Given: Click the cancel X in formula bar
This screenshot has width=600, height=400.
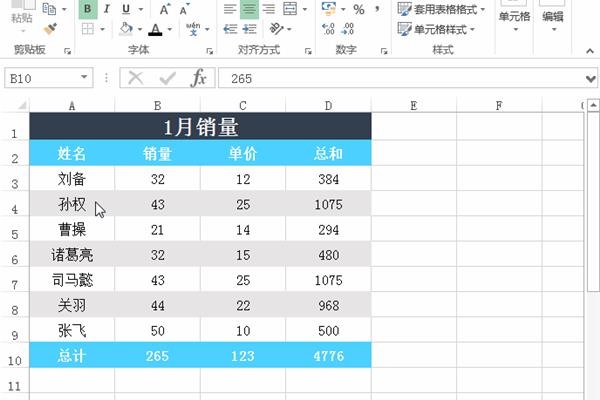Looking at the screenshot, I should pos(135,78).
